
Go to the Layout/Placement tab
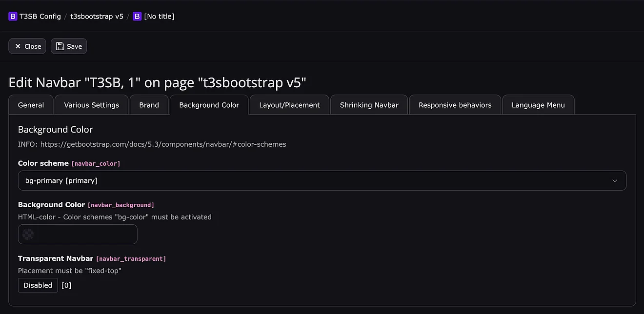pos(289,105)
